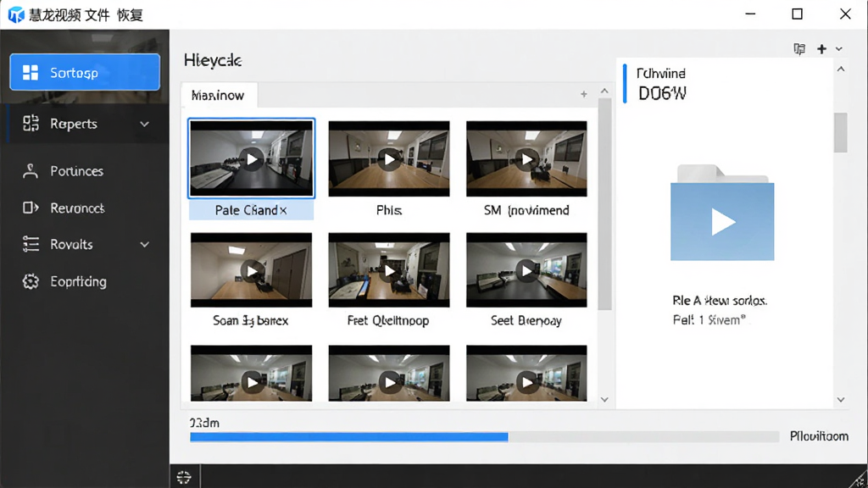This screenshot has width=868, height=488.
Task: Expand the Rovolts sidebar chevron
Action: click(x=144, y=244)
